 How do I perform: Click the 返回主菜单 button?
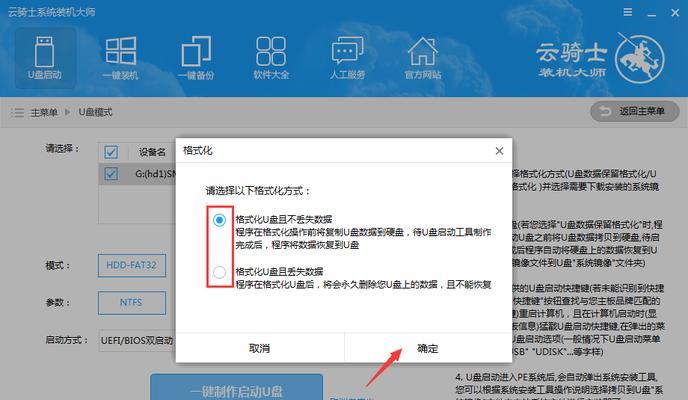point(634,111)
